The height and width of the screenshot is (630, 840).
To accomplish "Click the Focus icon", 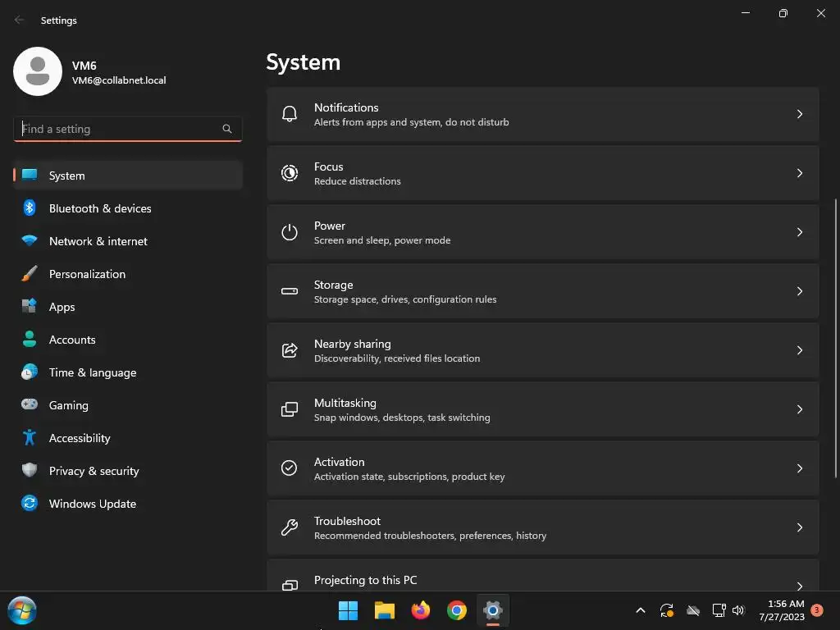I will [x=290, y=173].
